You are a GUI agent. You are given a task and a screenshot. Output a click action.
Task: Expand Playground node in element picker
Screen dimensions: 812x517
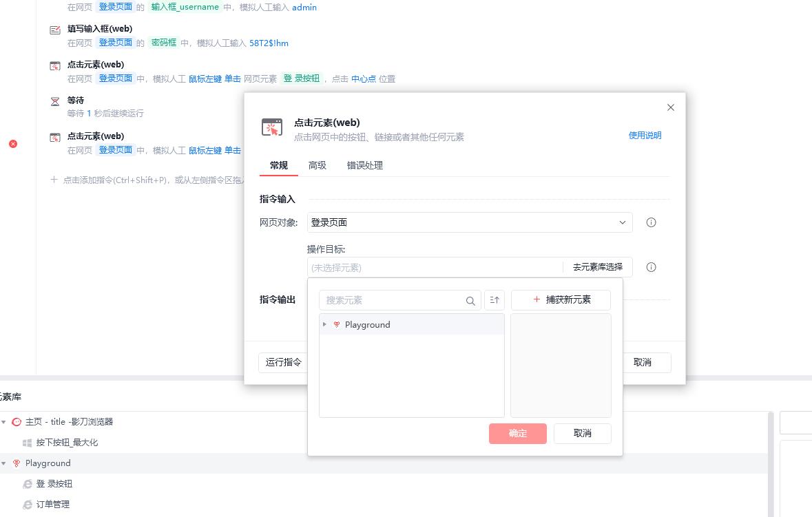(x=324, y=324)
